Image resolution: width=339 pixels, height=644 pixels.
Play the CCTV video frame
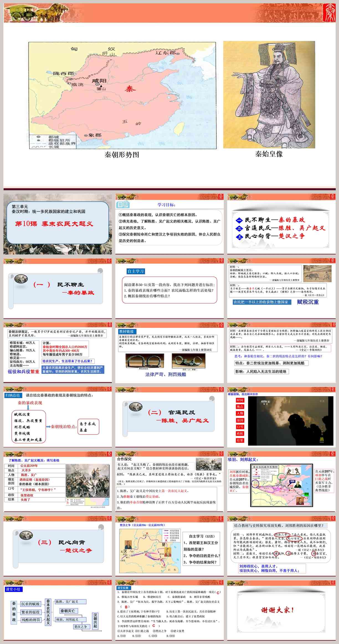pos(291,421)
